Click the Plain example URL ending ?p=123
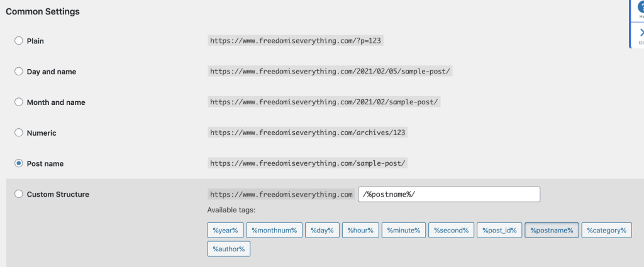644x267 pixels. 296,41
